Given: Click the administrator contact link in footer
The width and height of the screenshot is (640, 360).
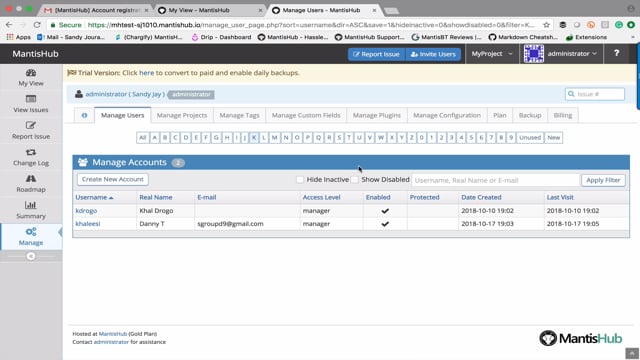Looking at the screenshot, I should click(x=111, y=342).
